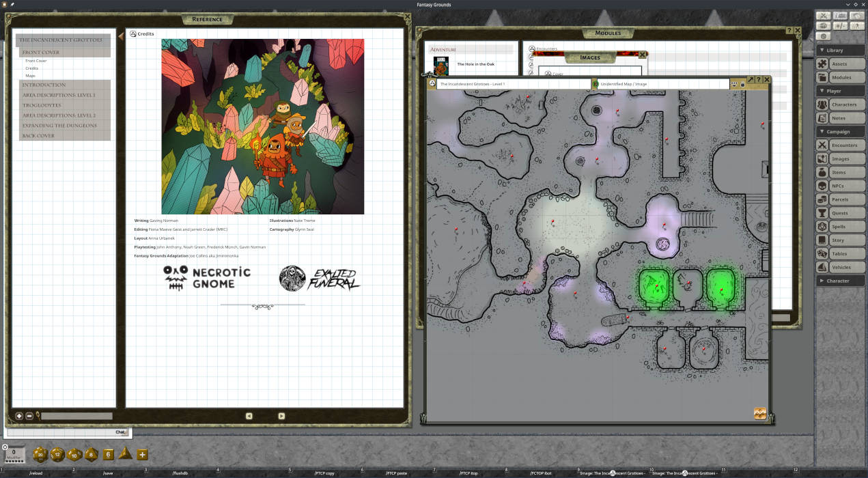The image size is (868, 478).
Task: Select the Back Cover chapter
Action: 65,136
